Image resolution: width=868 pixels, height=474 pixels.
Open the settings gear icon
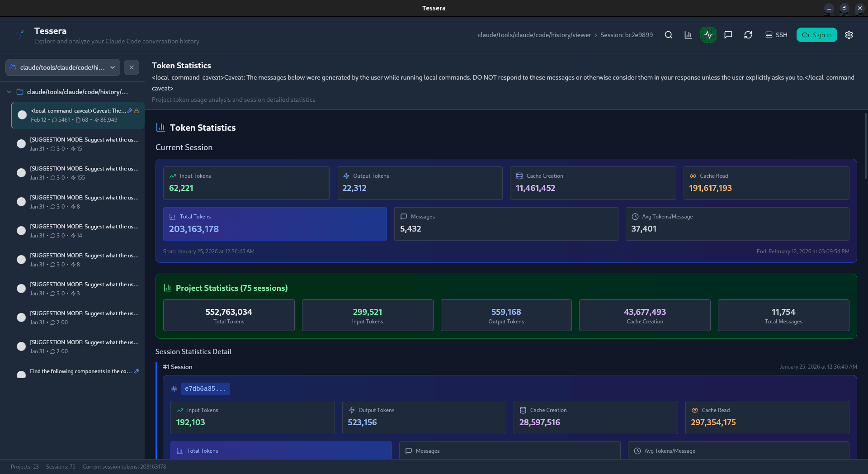coord(849,35)
